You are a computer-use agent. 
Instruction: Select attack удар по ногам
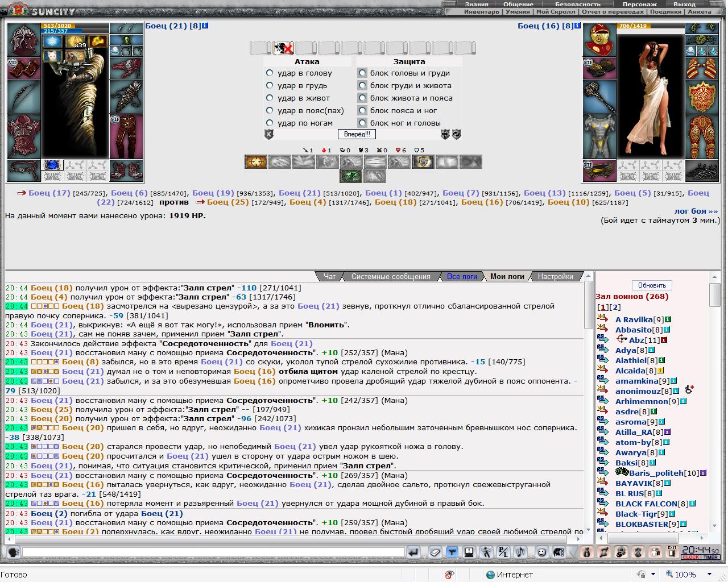point(270,123)
